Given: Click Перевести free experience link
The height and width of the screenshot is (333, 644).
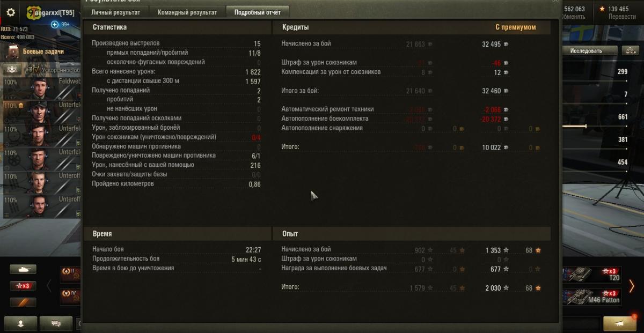Looking at the screenshot, I should coord(622,17).
